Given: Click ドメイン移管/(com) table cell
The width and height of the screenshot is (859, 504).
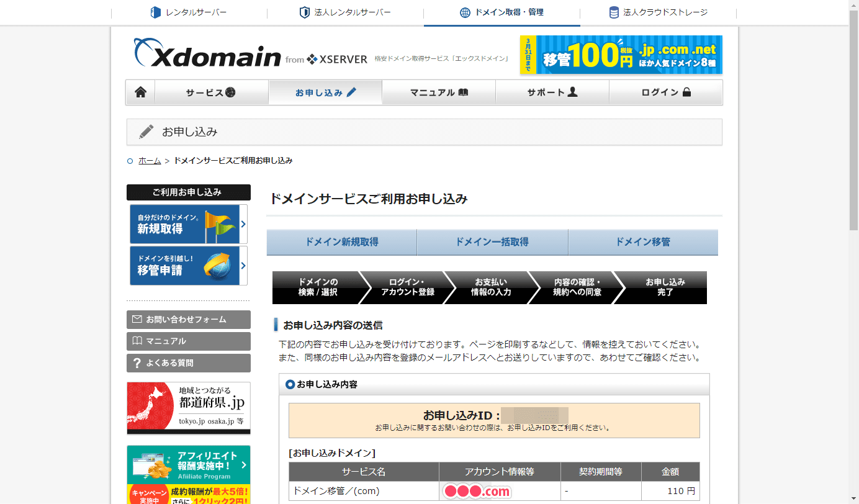Looking at the screenshot, I should (364, 491).
